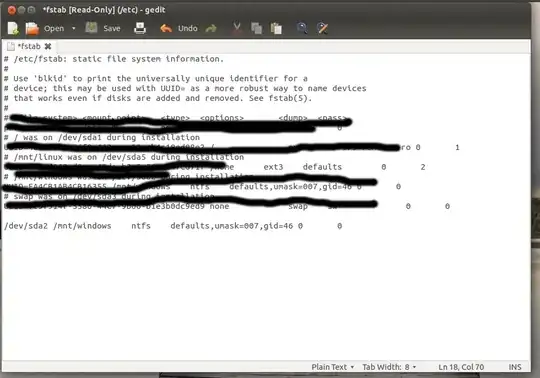Click 'defaults,umask=007,gid=46' in the /dev/sda2 line
Viewport: 540px width, 378px height.
pos(232,226)
